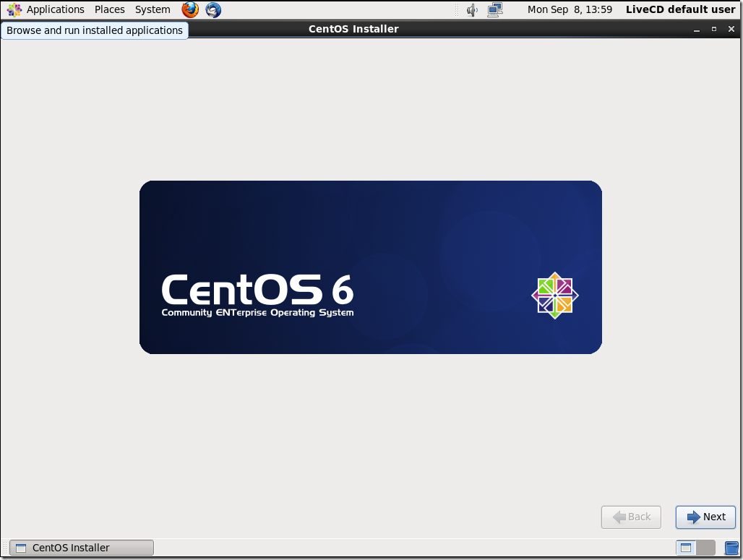Minimize the CentOS Installer window
Screen dimensions: 743x560
tap(697, 30)
